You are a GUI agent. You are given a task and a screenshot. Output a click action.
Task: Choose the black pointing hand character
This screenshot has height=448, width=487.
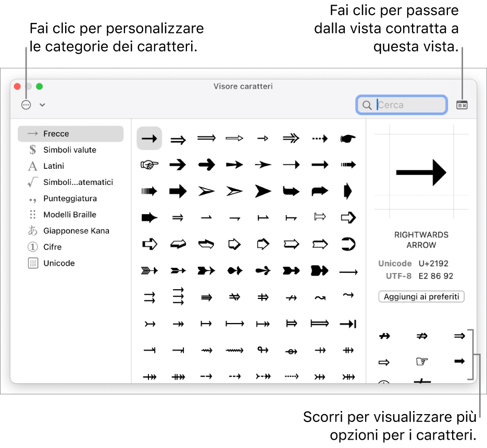348,138
